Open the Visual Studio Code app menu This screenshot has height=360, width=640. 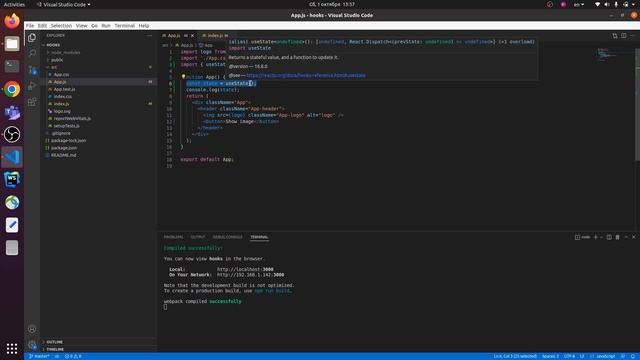pyautogui.click(x=64, y=4)
